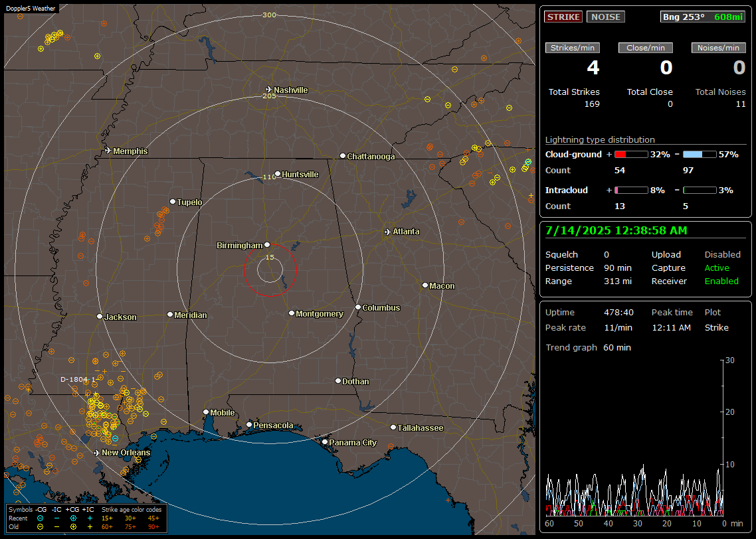
Task: Click the Squelch value 0
Action: 607,255
